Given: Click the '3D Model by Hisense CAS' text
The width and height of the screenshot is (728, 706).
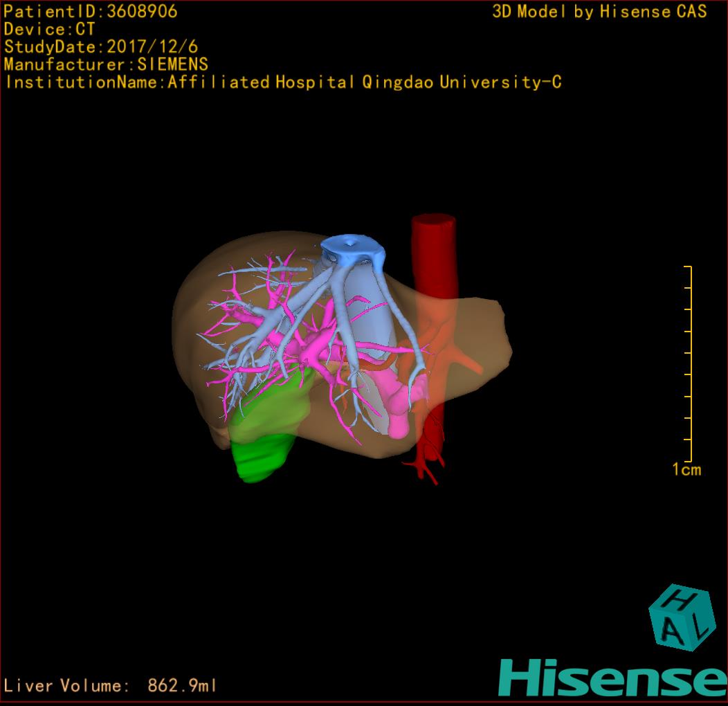Looking at the screenshot, I should tap(599, 12).
